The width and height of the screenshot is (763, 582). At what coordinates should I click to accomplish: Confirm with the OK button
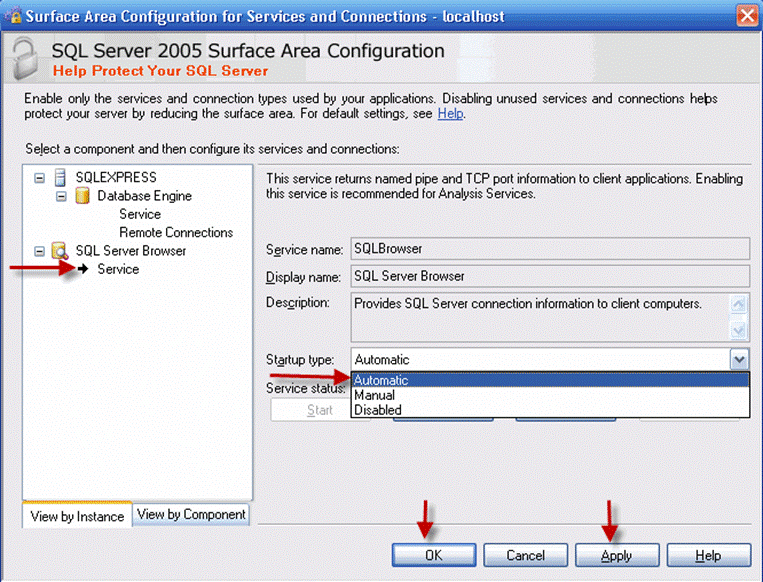(x=434, y=555)
